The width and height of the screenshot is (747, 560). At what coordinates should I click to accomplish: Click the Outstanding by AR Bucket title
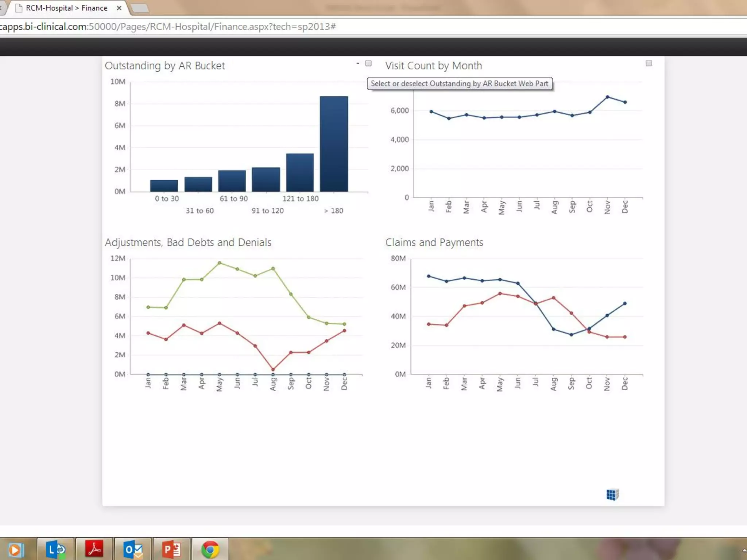[165, 66]
